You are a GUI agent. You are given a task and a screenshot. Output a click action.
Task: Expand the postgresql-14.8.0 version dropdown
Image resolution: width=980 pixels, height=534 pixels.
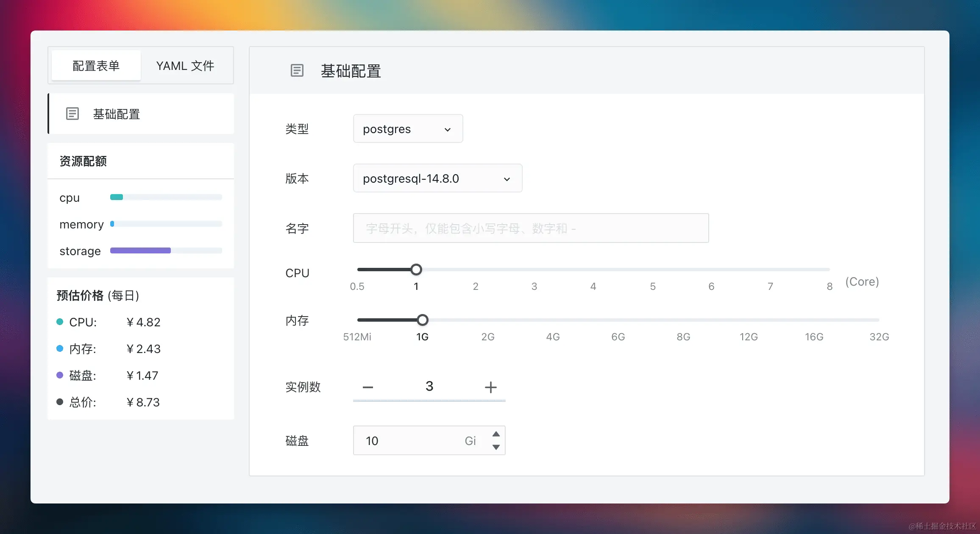(437, 178)
